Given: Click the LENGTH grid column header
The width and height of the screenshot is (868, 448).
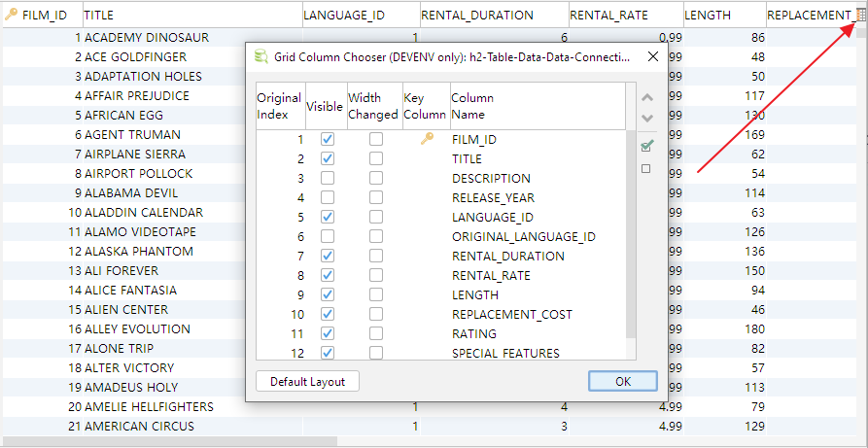Looking at the screenshot, I should [721, 15].
